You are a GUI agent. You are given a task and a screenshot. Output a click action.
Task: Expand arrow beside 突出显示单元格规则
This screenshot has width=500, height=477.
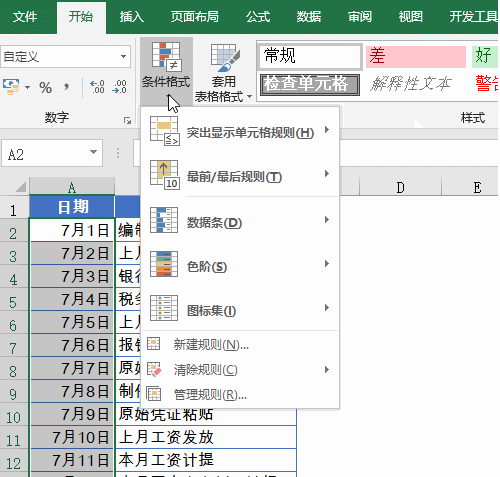327,130
